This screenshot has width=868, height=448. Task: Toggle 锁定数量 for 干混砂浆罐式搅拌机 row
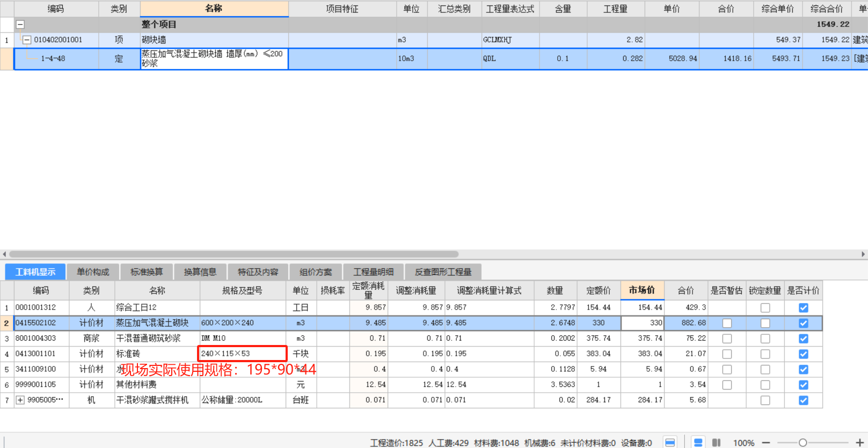[x=765, y=400]
